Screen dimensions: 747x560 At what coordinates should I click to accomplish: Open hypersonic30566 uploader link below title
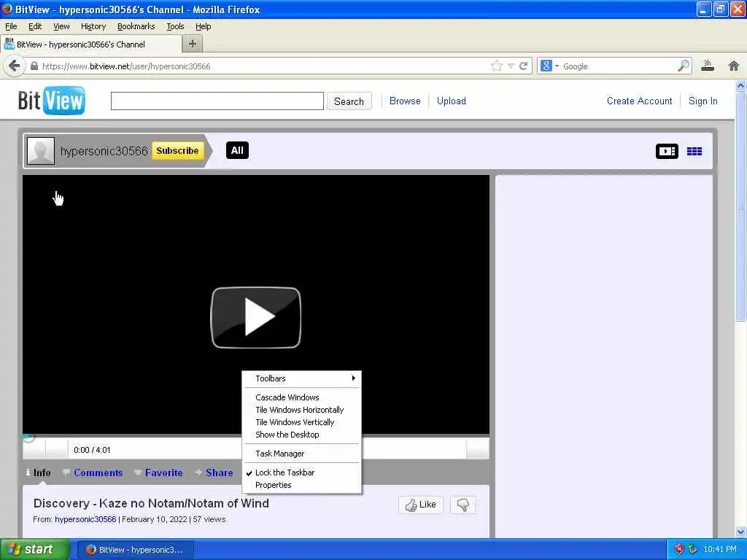(85, 519)
